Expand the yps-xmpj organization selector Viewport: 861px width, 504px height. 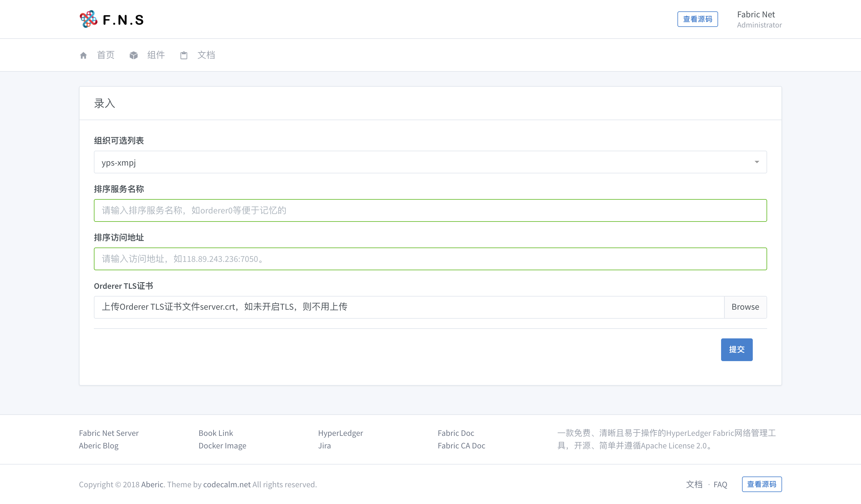[430, 162]
